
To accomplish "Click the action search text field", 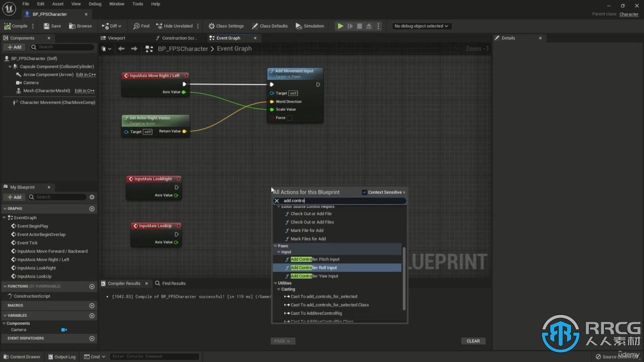I will (x=343, y=201).
